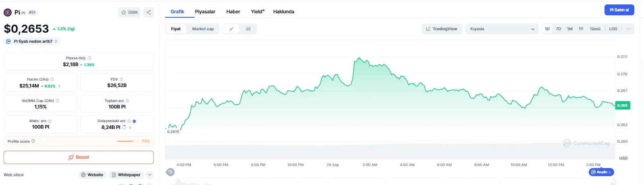Expand Dolaşımdaki arz details chevron

coord(130,127)
